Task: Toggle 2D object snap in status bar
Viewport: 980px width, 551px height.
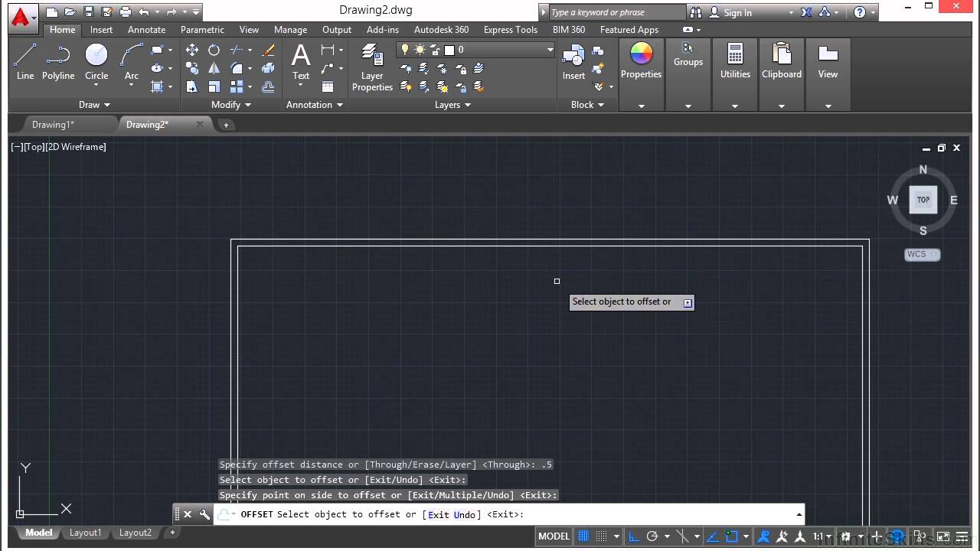Action: coord(732,536)
